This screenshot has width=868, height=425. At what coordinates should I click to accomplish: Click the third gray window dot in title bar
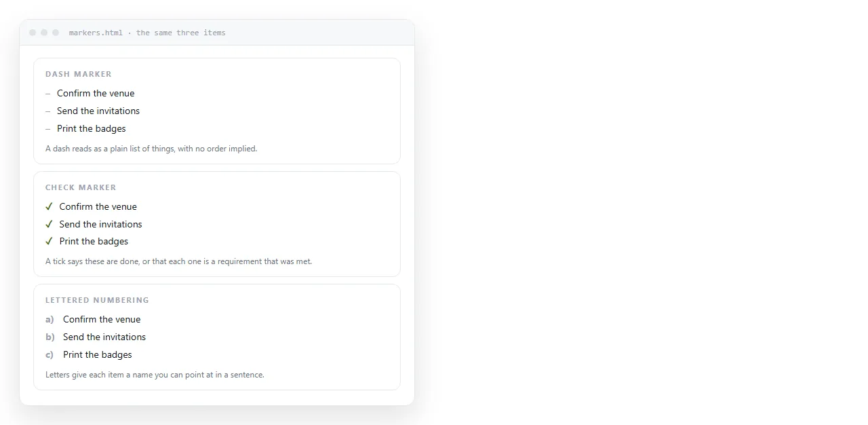[x=56, y=33]
